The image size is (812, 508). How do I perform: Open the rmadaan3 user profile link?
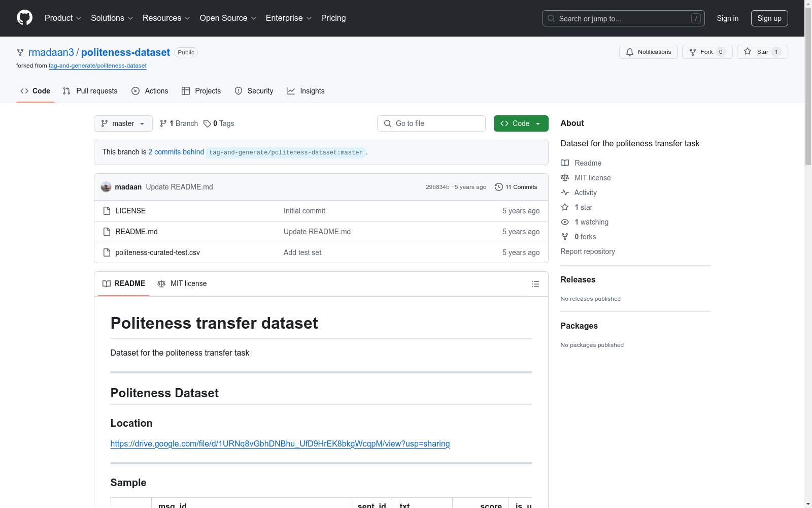(x=51, y=52)
